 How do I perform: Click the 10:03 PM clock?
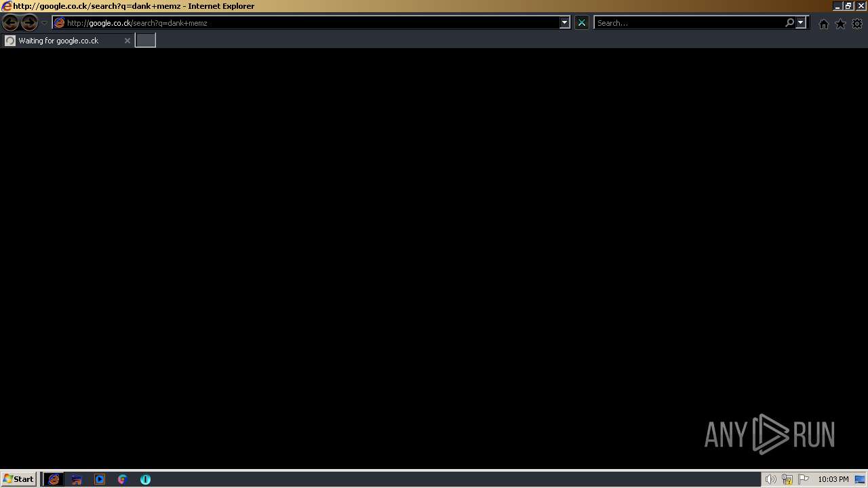(x=833, y=479)
